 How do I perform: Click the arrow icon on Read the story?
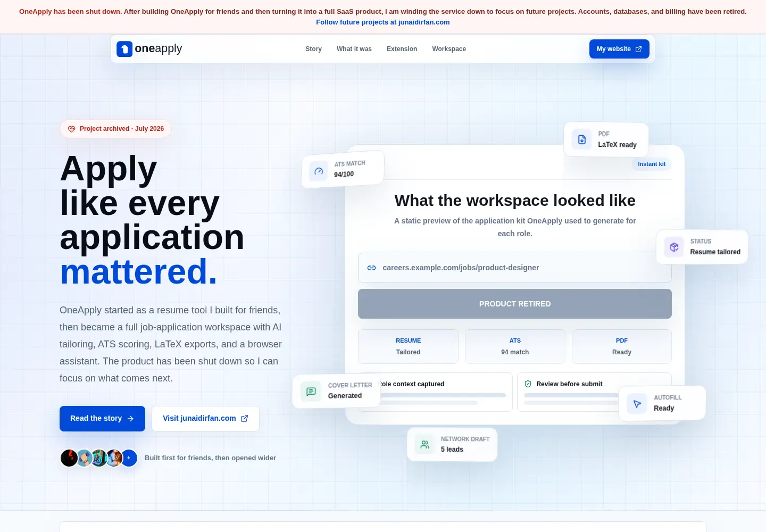(x=130, y=419)
